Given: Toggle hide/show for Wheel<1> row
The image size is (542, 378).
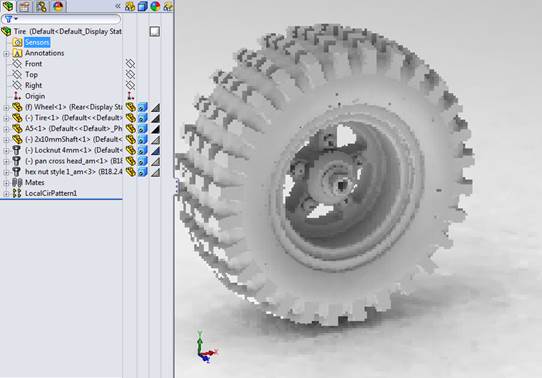Looking at the screenshot, I should pos(130,107).
